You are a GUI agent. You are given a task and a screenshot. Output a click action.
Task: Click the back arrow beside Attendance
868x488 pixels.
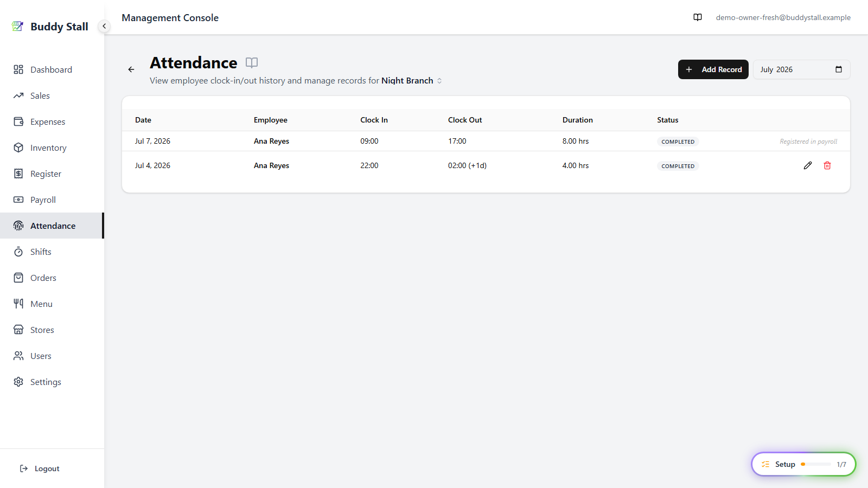tap(131, 69)
